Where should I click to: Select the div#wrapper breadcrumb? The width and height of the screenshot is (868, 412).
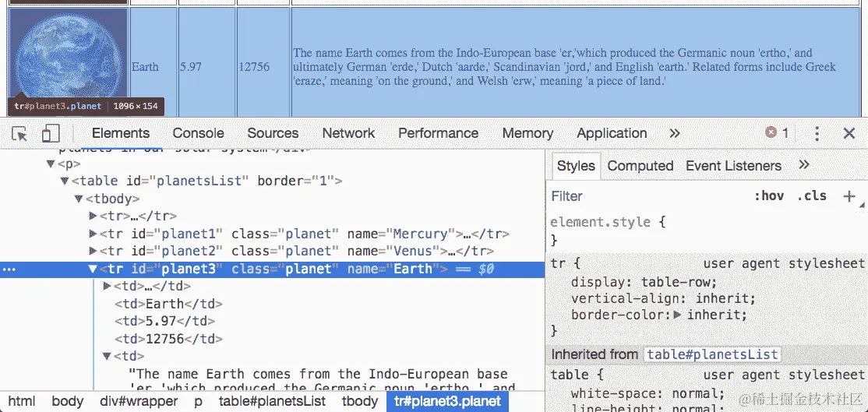point(139,401)
